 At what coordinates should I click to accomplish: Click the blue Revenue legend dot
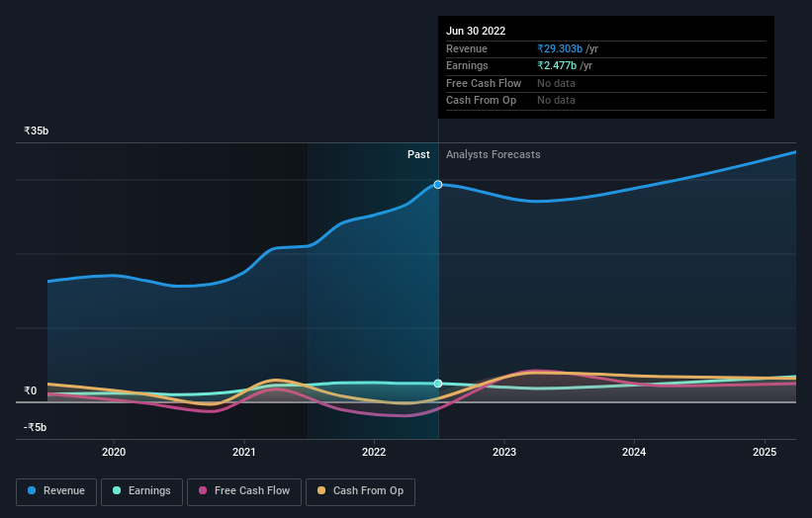[x=32, y=490]
